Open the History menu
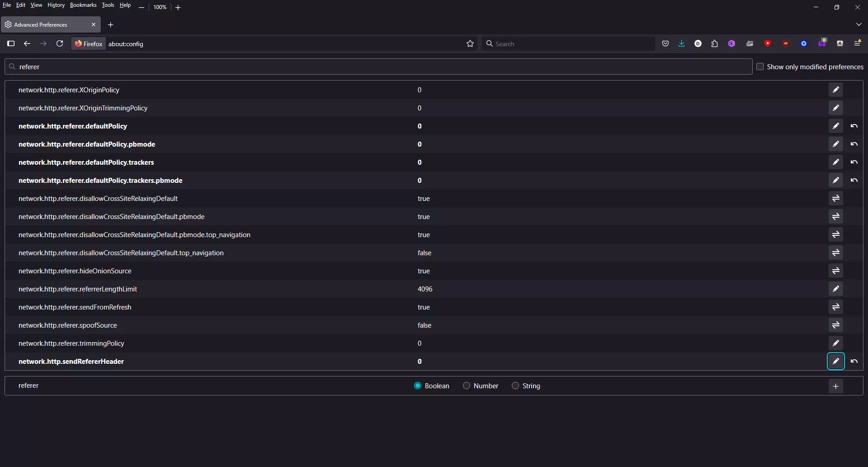Screen dimensions: 868x467 coord(56,5)
